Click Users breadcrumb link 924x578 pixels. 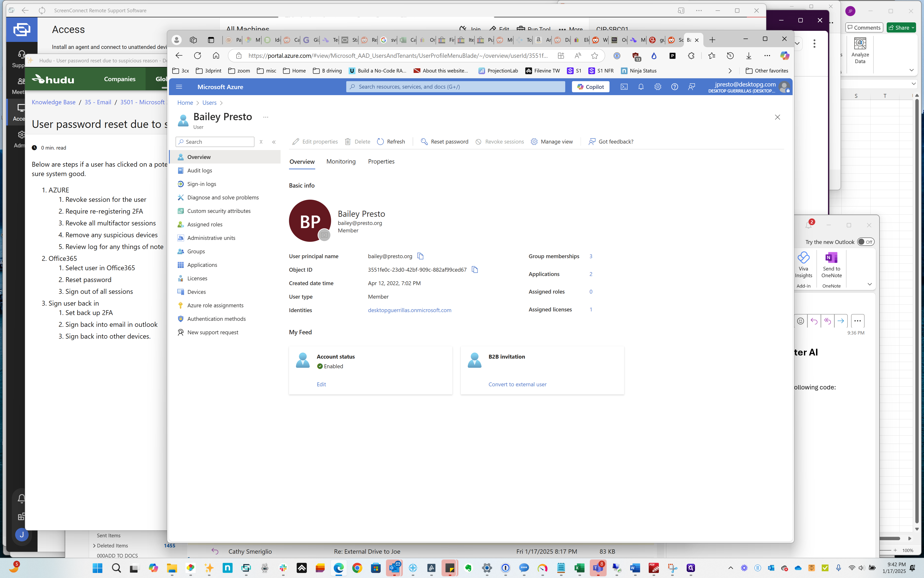(x=209, y=102)
